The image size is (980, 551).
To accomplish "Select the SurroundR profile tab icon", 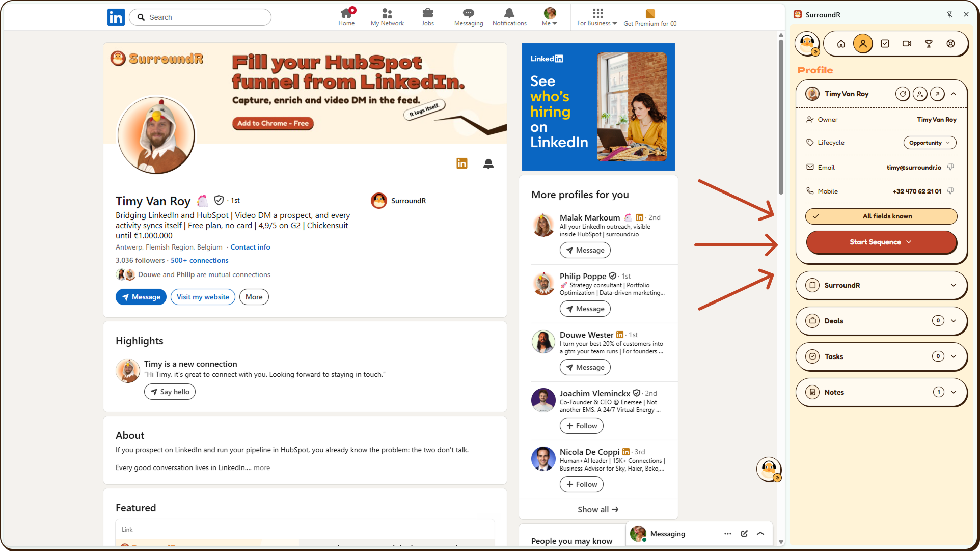I will (863, 44).
